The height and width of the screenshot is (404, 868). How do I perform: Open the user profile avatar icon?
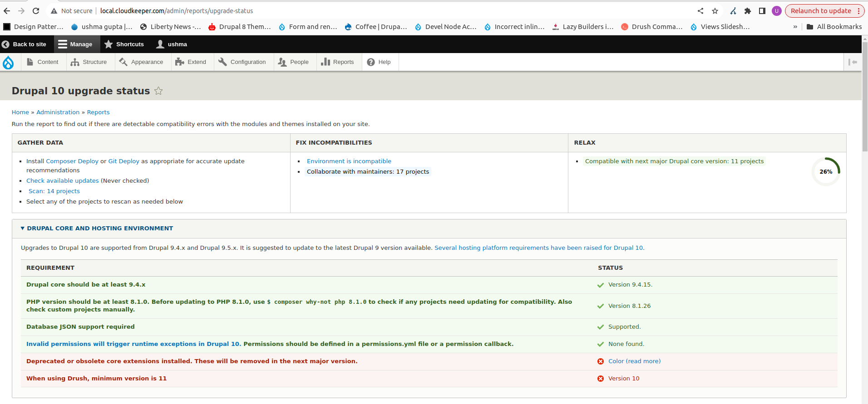(777, 11)
